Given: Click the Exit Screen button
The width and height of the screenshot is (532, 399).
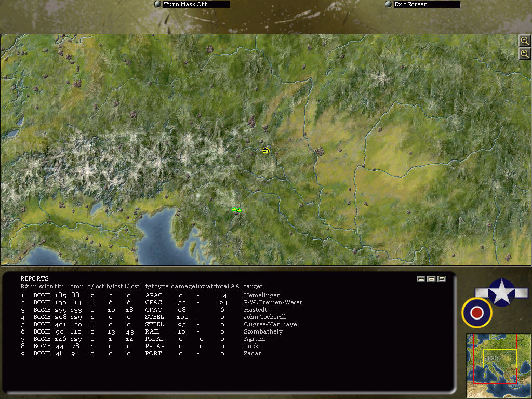Looking at the screenshot, I should point(423,4).
